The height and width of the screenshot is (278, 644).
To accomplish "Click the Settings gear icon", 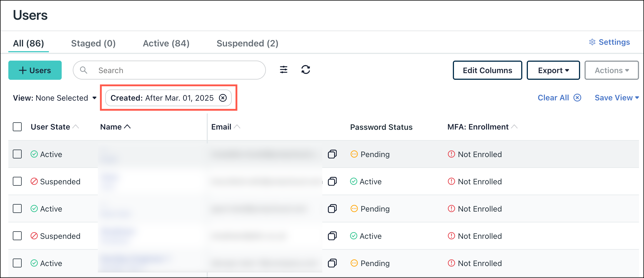I will coord(592,42).
